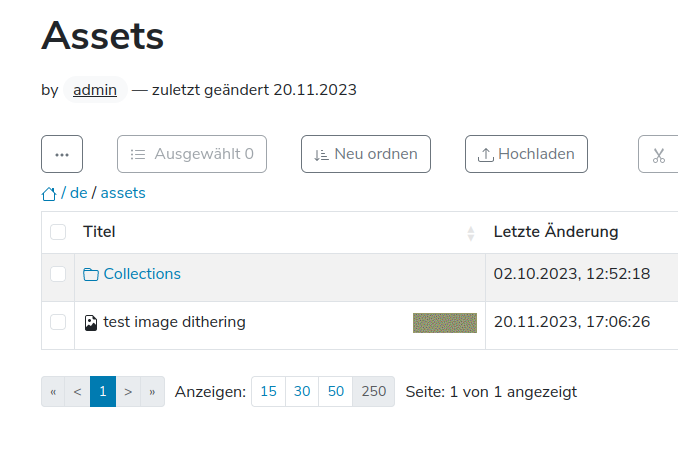
Task: Click the scissors cut button
Action: point(659,154)
